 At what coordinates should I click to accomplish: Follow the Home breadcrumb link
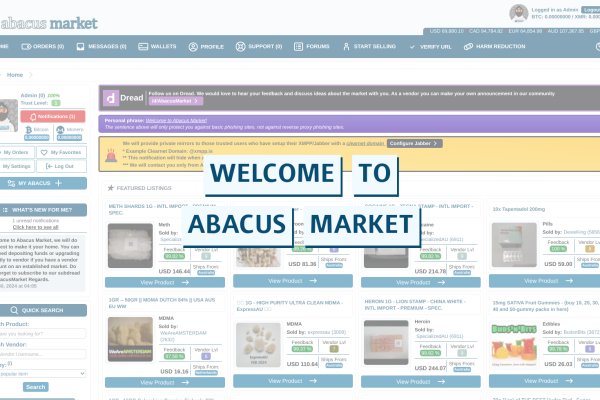tap(15, 75)
